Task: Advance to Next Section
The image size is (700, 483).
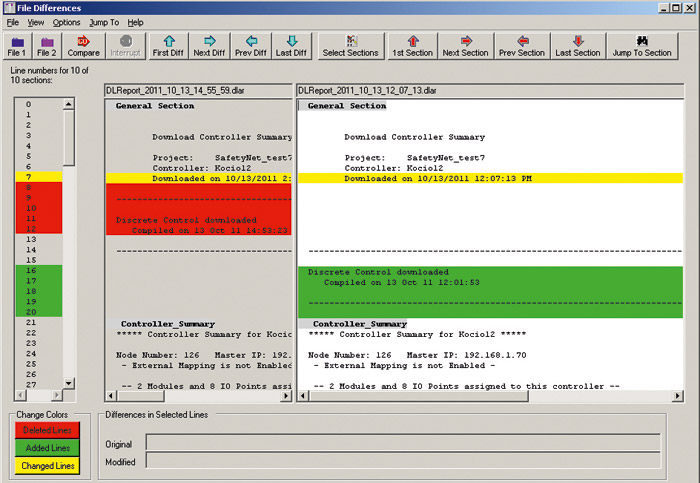Action: click(465, 45)
